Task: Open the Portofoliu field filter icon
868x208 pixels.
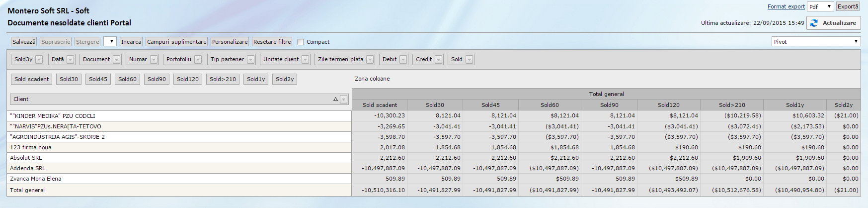Action: point(198,60)
